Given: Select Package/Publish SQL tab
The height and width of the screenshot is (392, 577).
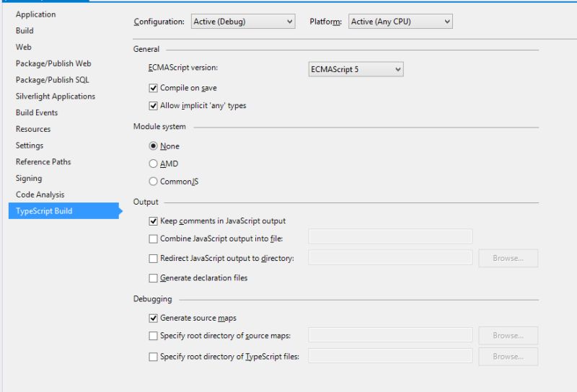Looking at the screenshot, I should pos(52,80).
